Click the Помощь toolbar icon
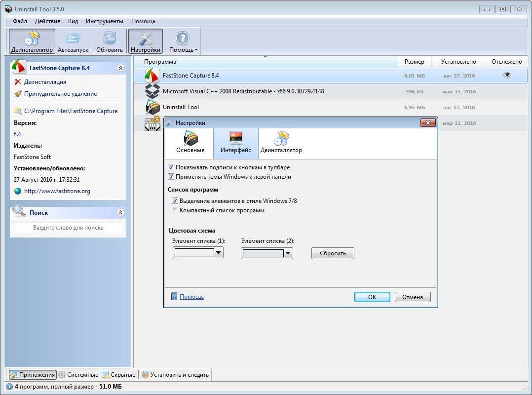The width and height of the screenshot is (532, 395). tap(182, 39)
